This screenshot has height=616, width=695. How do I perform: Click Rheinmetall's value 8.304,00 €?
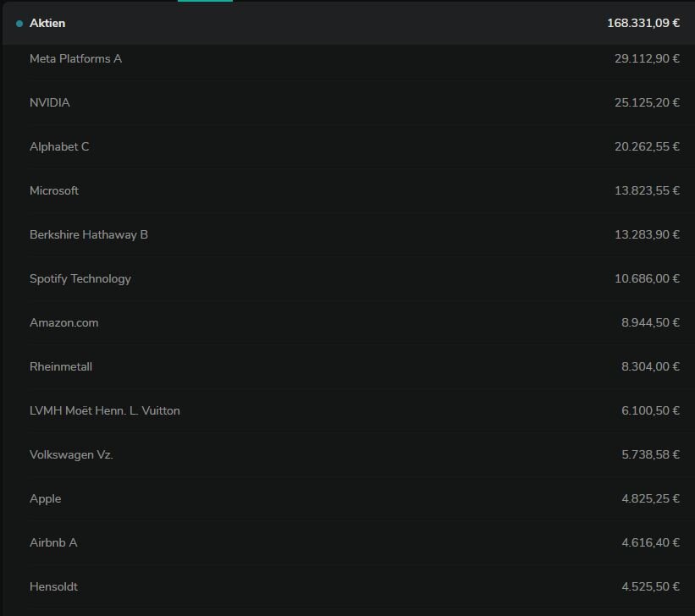(650, 367)
